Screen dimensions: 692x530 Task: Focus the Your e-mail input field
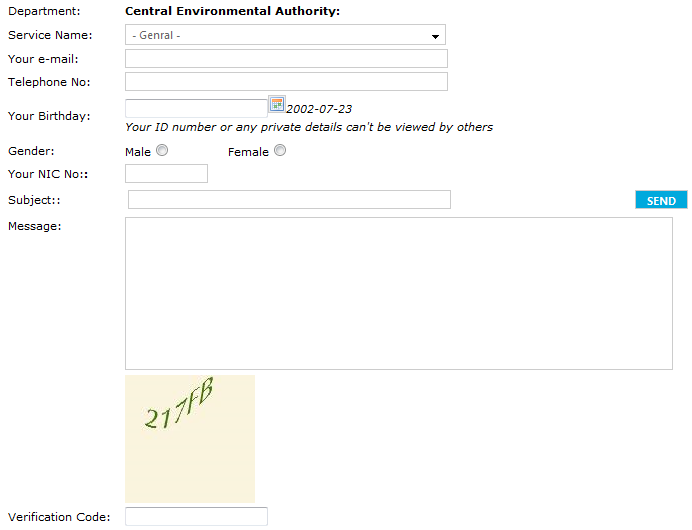[x=286, y=59]
